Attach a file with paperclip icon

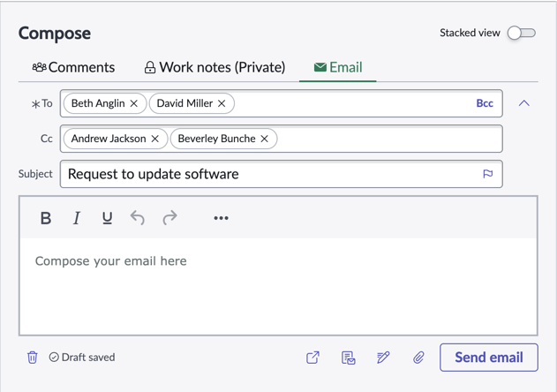click(418, 358)
